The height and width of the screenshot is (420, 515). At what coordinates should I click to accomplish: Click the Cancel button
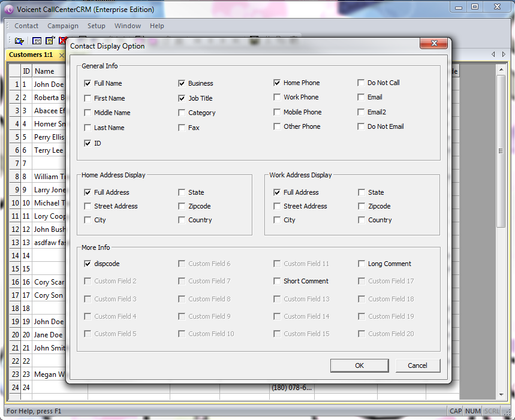click(417, 365)
